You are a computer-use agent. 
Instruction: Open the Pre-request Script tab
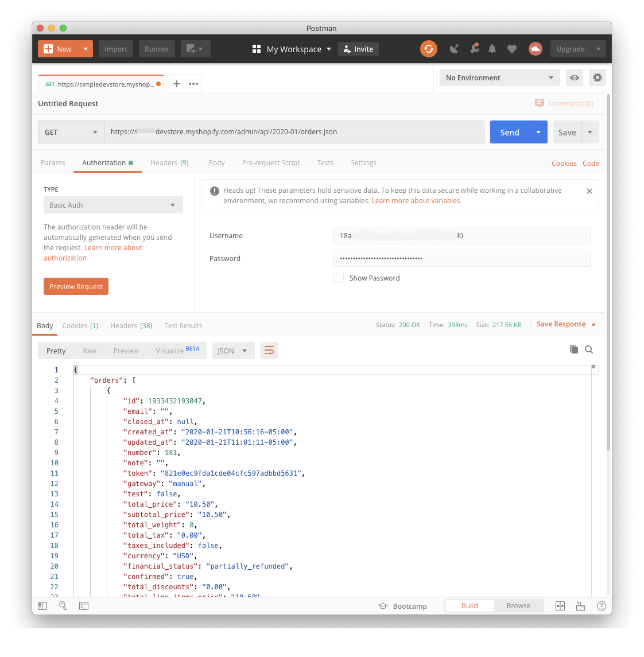[x=271, y=163]
